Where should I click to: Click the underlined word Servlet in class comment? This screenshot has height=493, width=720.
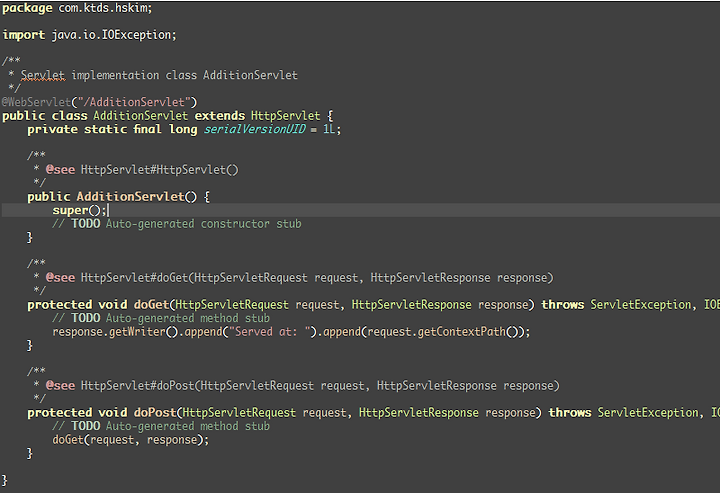coord(43,75)
